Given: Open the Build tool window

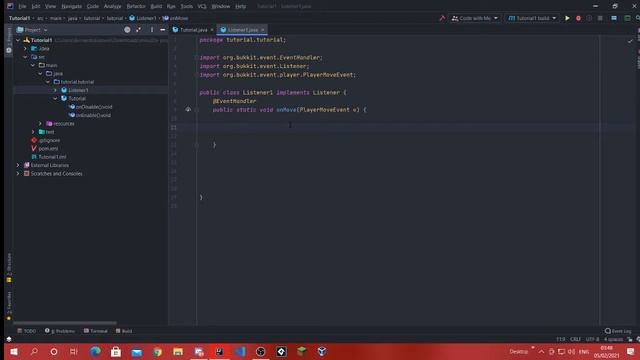Looking at the screenshot, I should coord(124,331).
